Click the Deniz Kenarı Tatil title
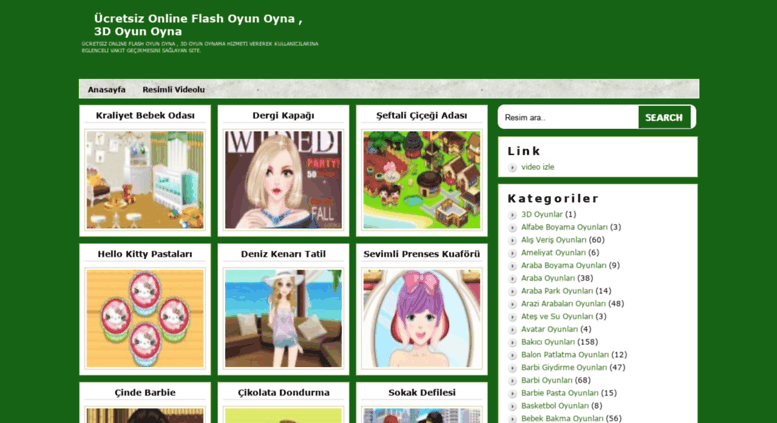The image size is (777, 423). [x=283, y=254]
